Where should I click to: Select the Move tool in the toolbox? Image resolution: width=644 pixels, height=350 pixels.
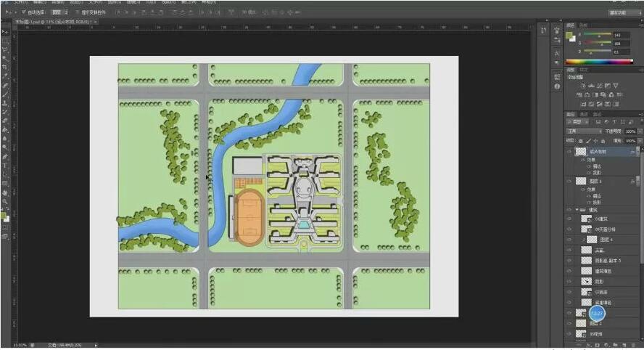click(x=4, y=33)
